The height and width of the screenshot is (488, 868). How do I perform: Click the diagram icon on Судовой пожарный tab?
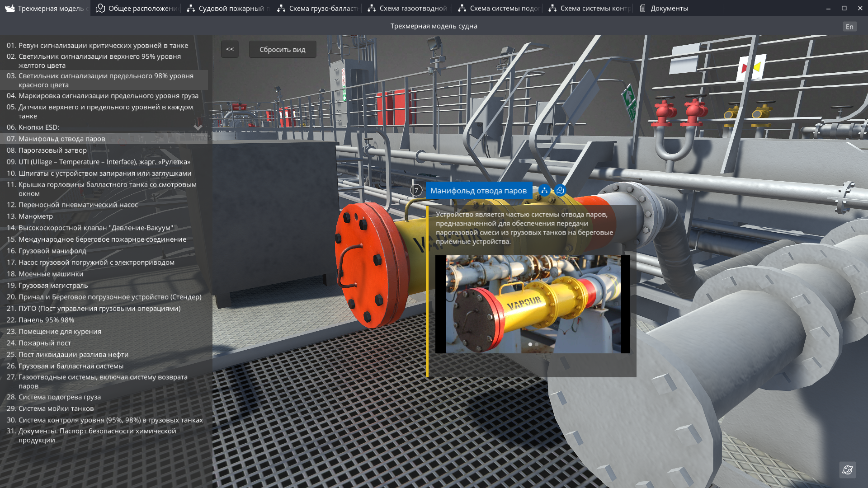[191, 8]
